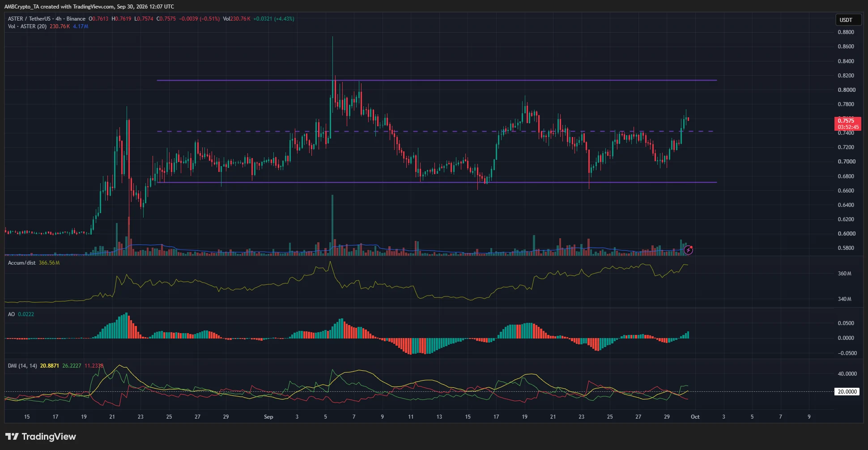The width and height of the screenshot is (868, 450).
Task: Click the 340M Accum/dist scale label
Action: point(844,299)
